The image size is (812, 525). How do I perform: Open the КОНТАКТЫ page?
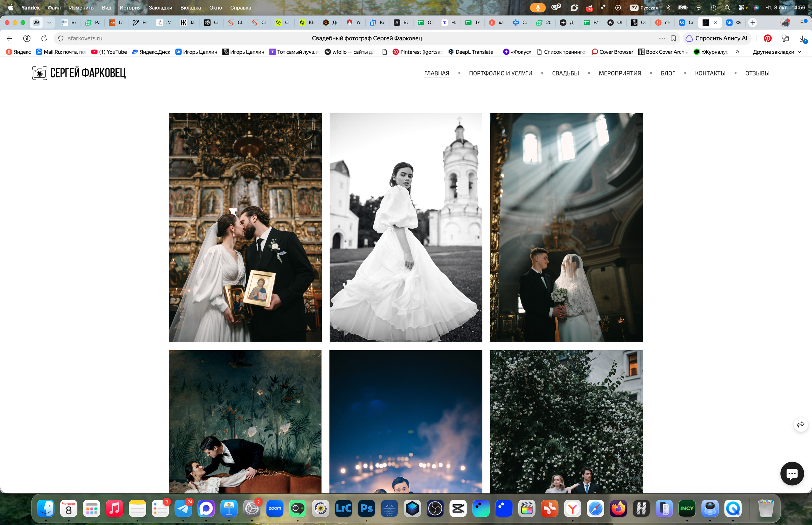click(710, 73)
